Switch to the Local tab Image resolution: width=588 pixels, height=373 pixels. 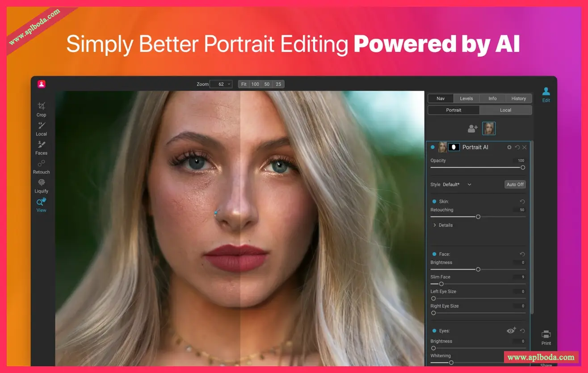click(505, 110)
